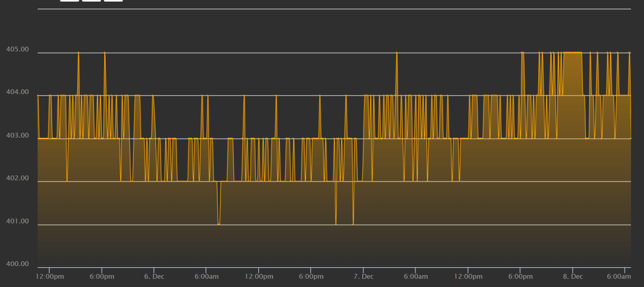This screenshot has width=644, height=287.
Task: Select 12:00pm label between 6. Dec and 7. Dec
Action: 259,277
